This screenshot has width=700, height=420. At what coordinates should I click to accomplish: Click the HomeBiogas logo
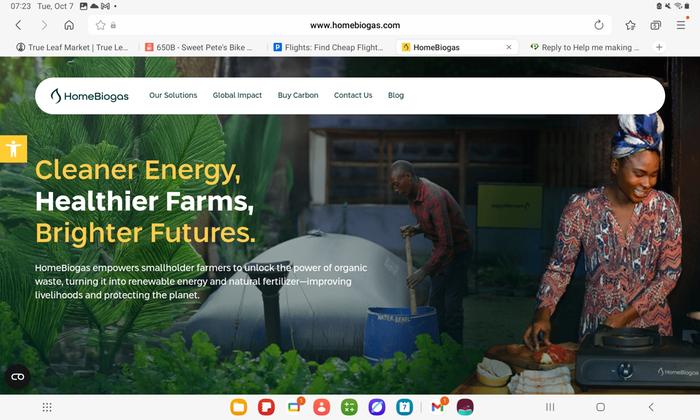click(90, 96)
